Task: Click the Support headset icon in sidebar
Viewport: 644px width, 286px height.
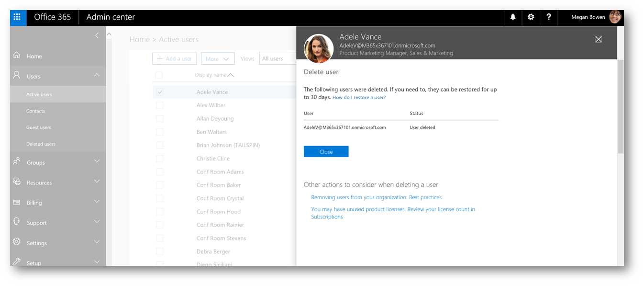Action: pos(17,222)
